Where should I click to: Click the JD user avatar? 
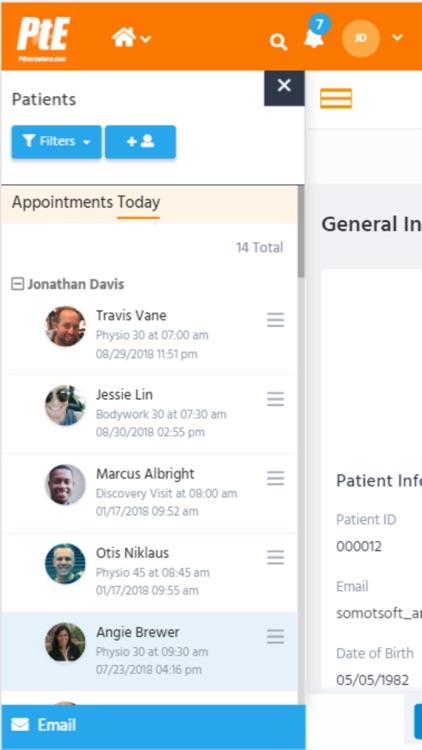tap(361, 38)
